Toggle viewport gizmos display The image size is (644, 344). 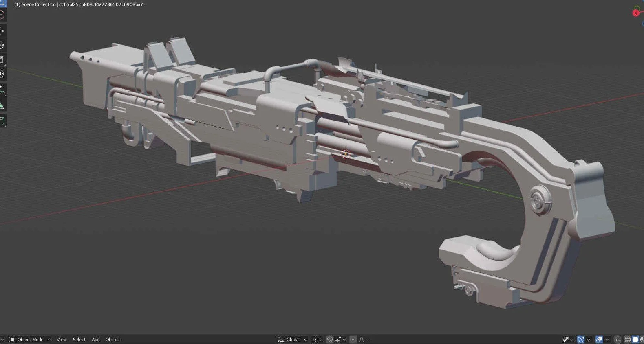pos(581,340)
